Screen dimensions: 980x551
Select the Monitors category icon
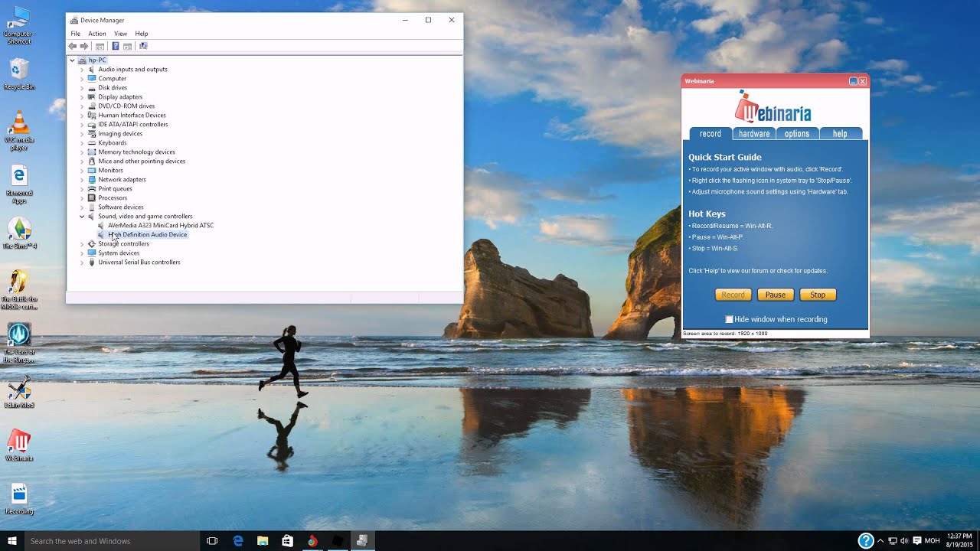pyautogui.click(x=92, y=171)
